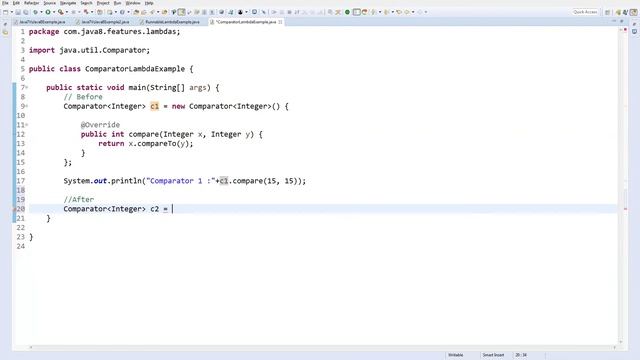Open the Run dropdown arrow
640x360 pixels.
(54, 12)
